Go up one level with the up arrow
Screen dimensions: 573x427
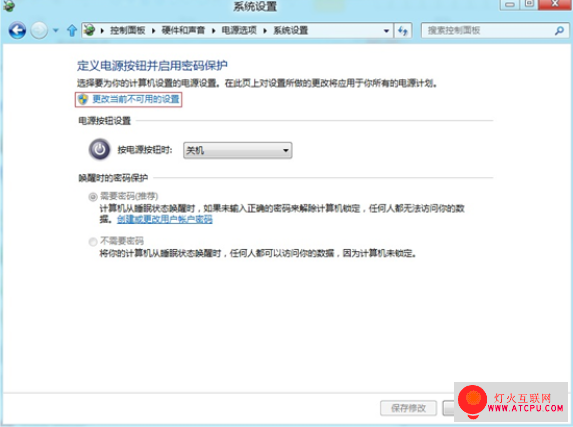72,30
